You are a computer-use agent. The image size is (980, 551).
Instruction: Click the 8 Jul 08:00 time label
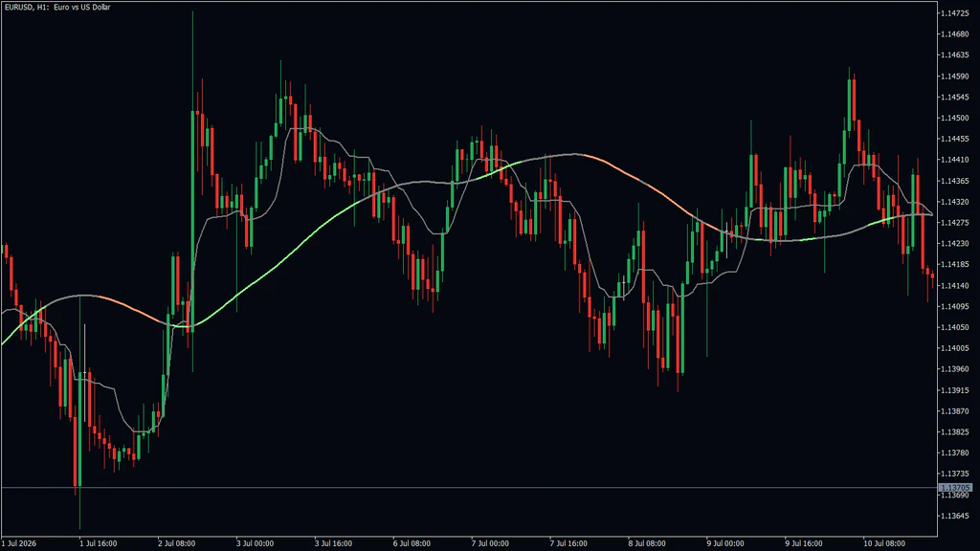click(x=647, y=543)
